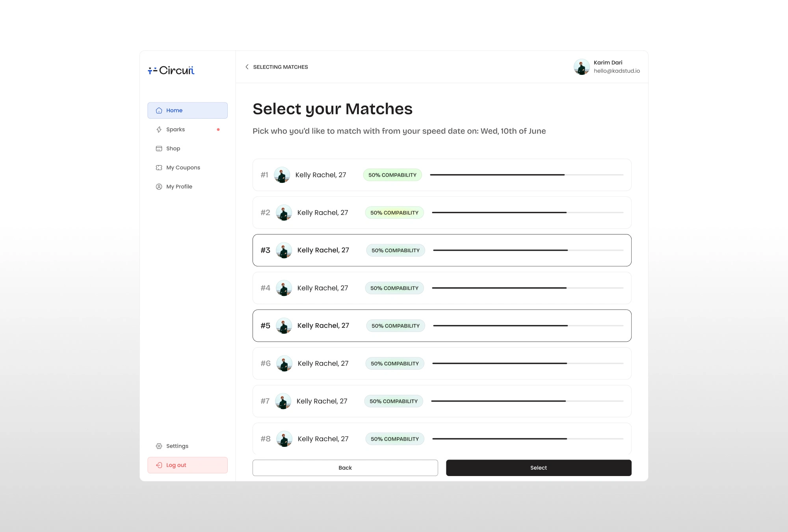Click the My Profile person icon
The height and width of the screenshot is (532, 788).
coord(159,187)
